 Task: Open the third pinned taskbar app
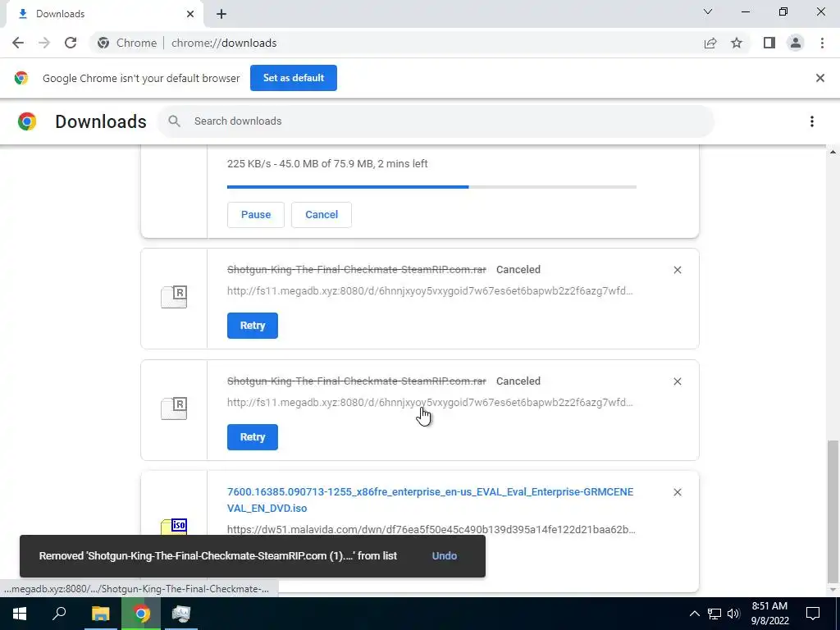click(x=181, y=614)
